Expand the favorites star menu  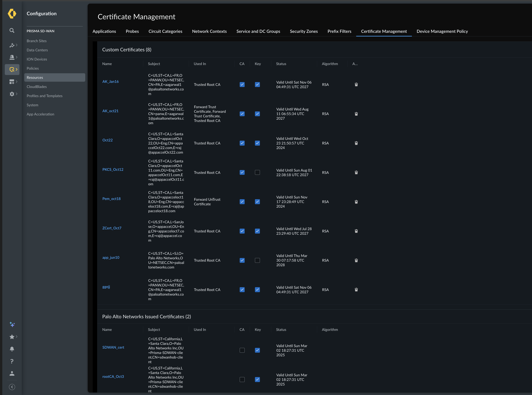click(x=12, y=337)
